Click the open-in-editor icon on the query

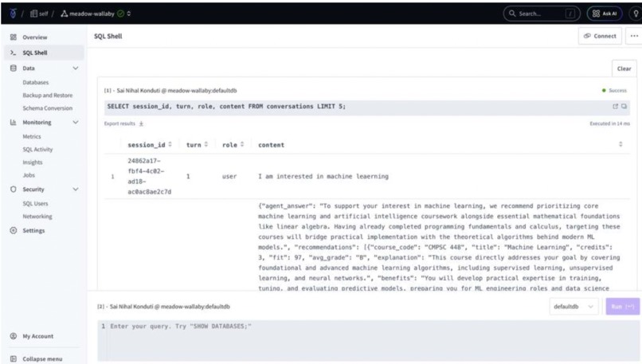click(x=615, y=107)
